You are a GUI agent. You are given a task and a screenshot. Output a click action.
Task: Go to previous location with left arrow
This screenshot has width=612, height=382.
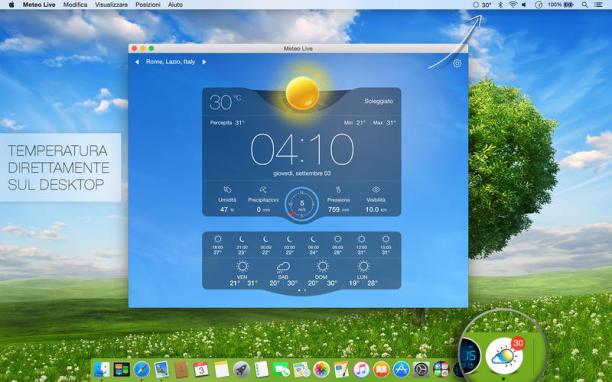[137, 62]
